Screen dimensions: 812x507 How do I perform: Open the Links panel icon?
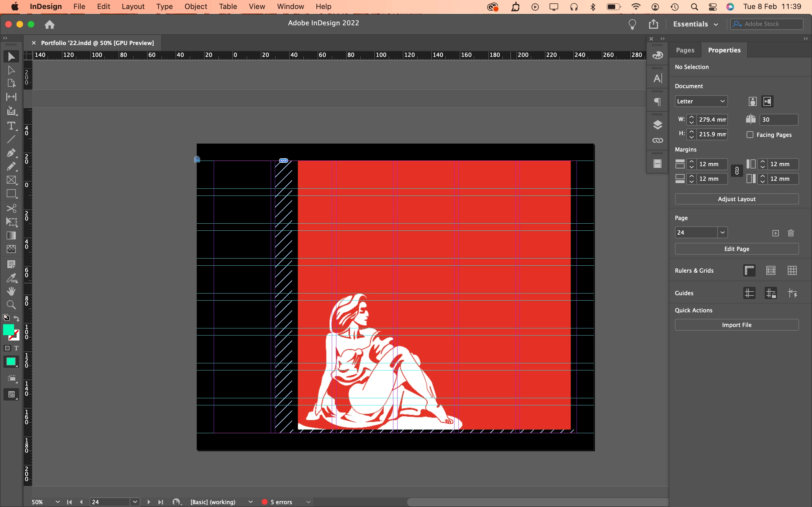tap(657, 140)
